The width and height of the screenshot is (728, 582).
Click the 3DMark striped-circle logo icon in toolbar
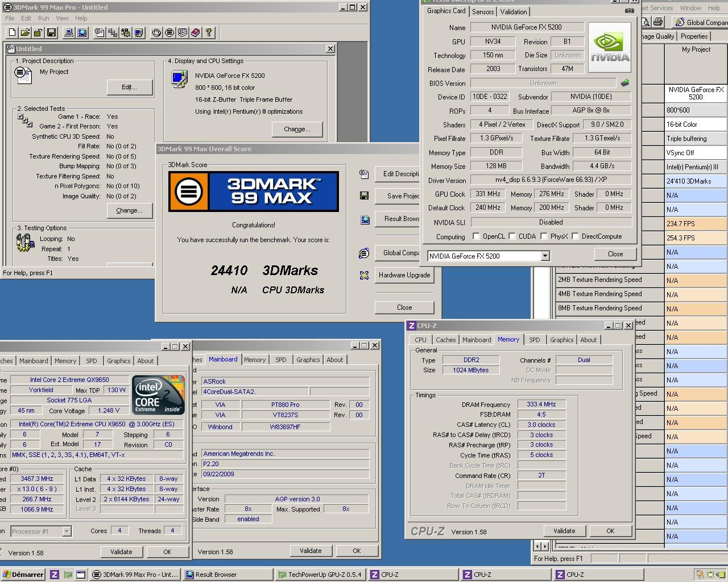(169, 33)
